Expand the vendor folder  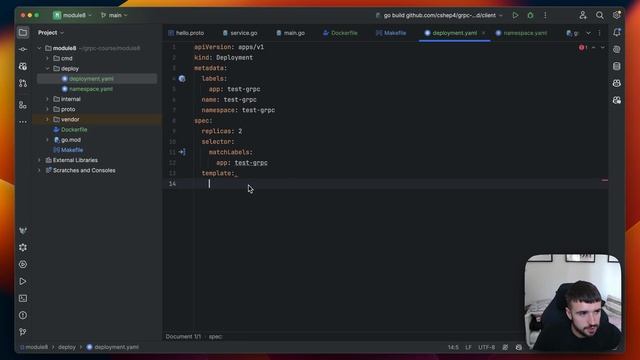[47, 120]
